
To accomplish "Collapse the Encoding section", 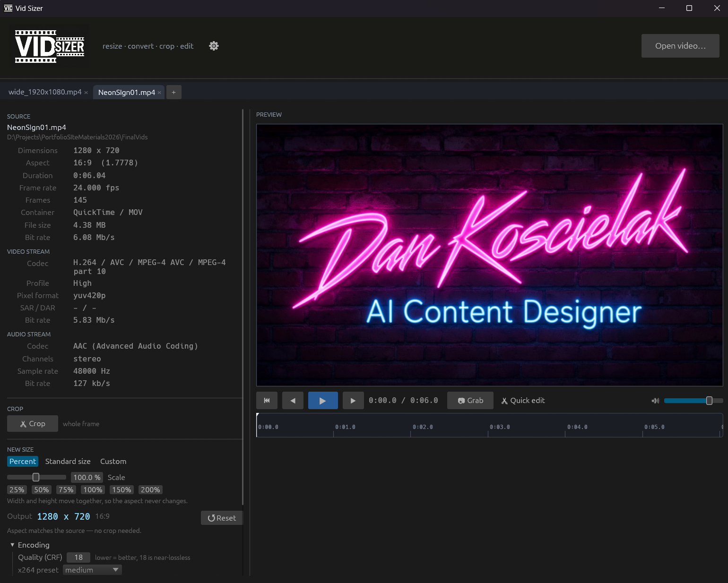I will tap(12, 545).
